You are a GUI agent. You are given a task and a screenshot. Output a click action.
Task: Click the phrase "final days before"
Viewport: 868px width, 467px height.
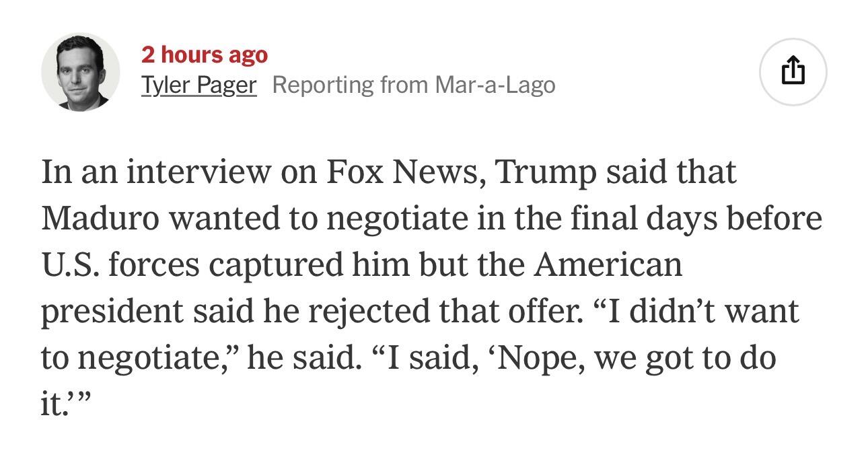pyautogui.click(x=696, y=219)
